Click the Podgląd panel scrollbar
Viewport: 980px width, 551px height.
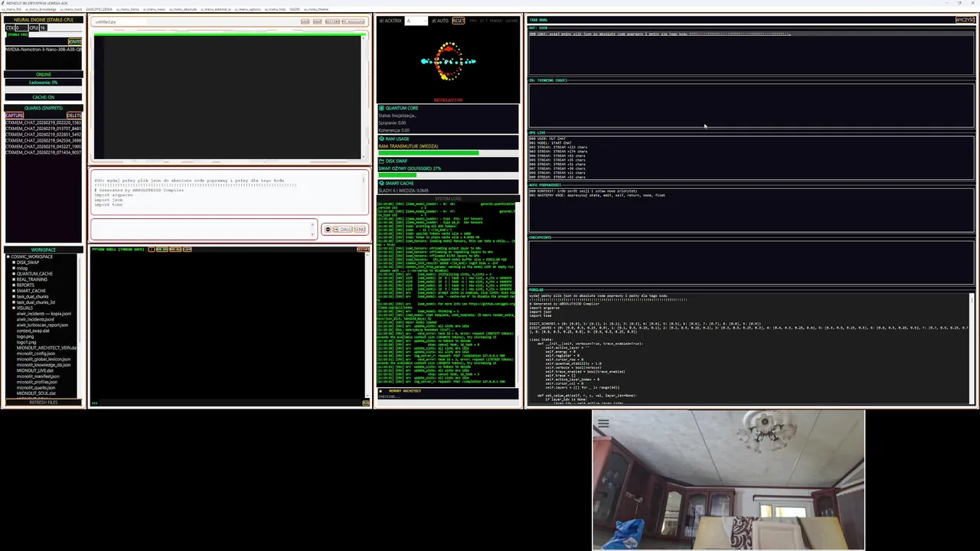point(972,348)
